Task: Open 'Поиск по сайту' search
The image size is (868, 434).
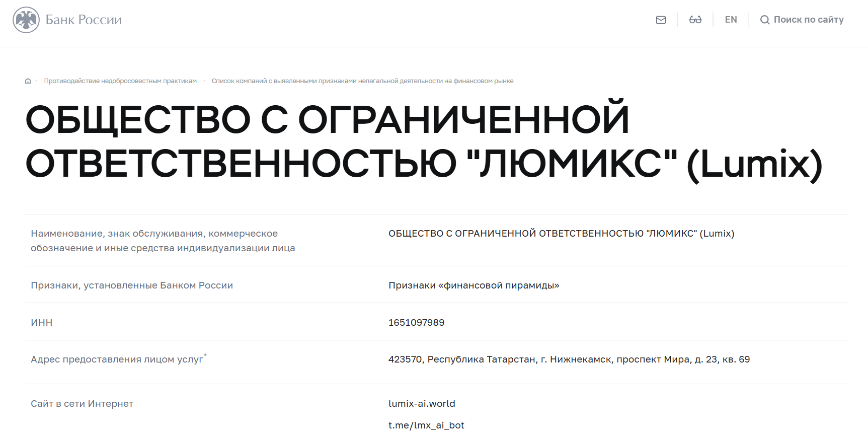Action: coord(809,20)
